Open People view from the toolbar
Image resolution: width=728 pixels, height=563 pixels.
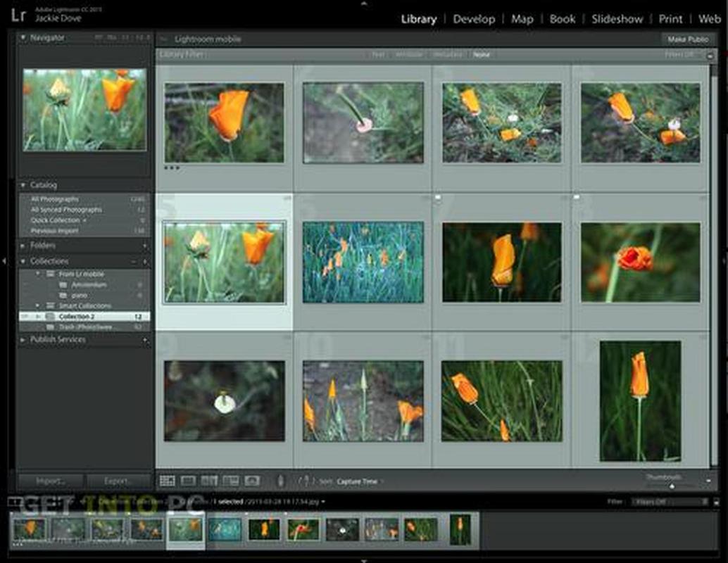252,481
